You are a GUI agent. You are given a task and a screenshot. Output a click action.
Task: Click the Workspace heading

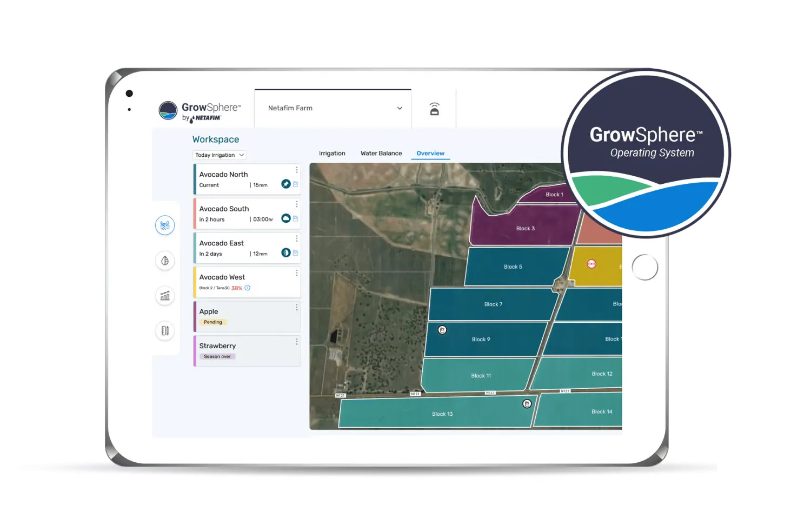tap(216, 139)
